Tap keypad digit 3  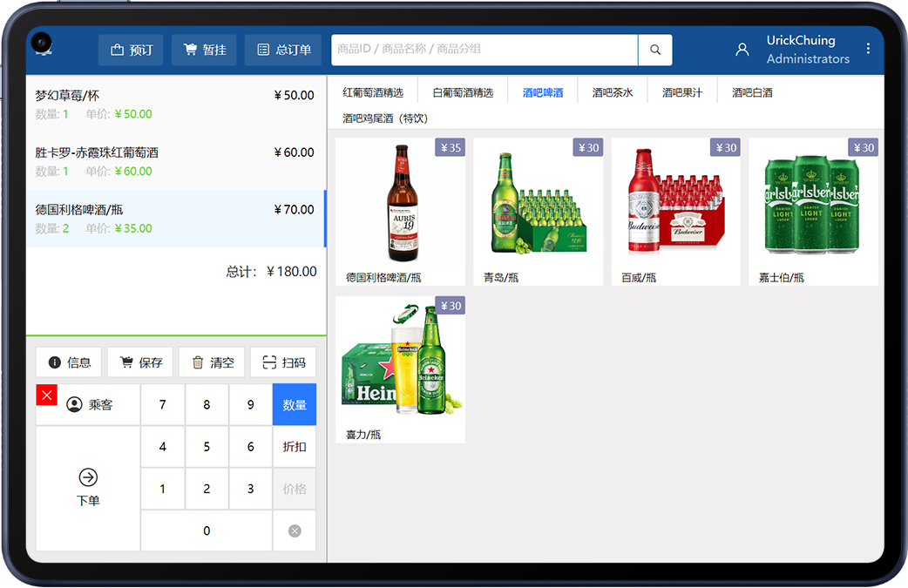point(251,489)
